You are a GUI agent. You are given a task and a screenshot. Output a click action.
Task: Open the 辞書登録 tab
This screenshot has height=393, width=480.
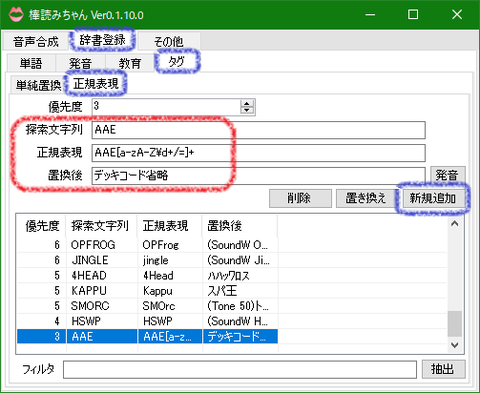pos(102,40)
